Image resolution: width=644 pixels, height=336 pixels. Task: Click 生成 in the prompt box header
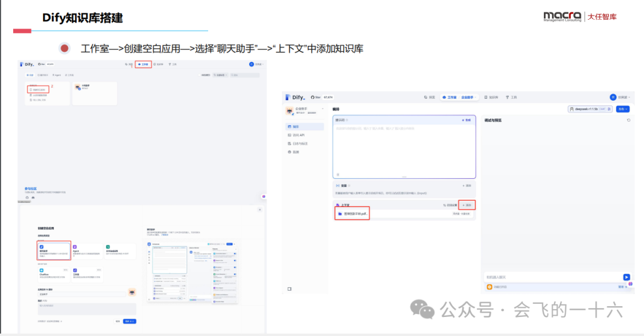click(x=466, y=120)
